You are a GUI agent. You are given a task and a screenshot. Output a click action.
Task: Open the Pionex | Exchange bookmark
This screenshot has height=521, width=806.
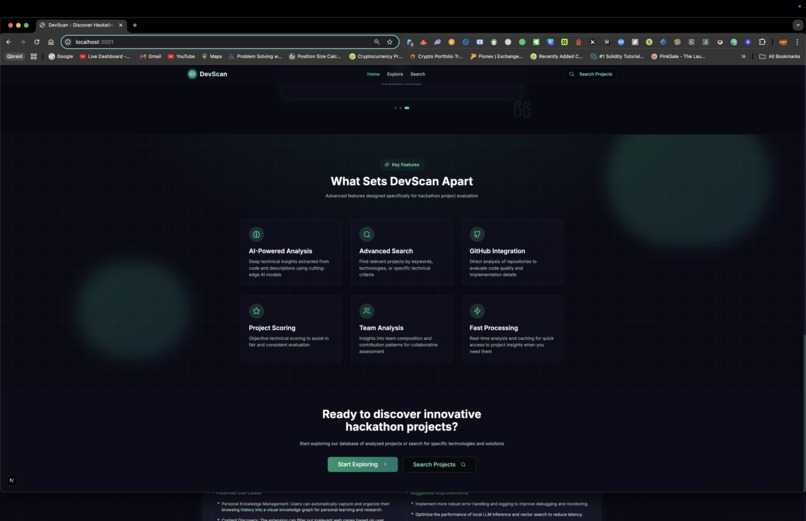pos(497,57)
